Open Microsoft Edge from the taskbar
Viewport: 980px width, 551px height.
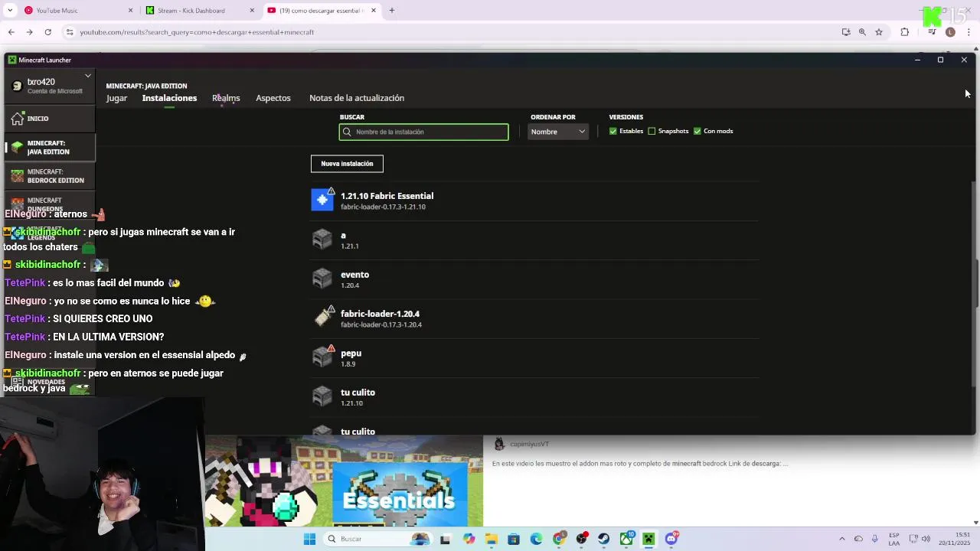[x=536, y=539]
